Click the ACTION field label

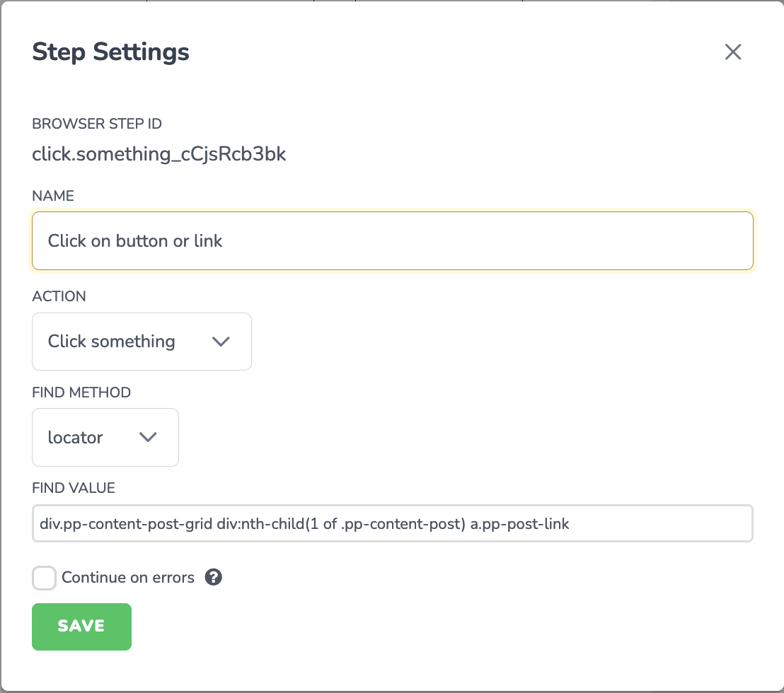point(59,296)
